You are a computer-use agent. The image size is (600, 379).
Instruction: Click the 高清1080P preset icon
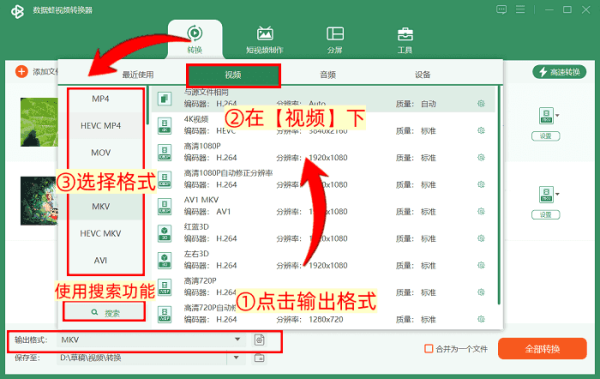[x=165, y=152]
